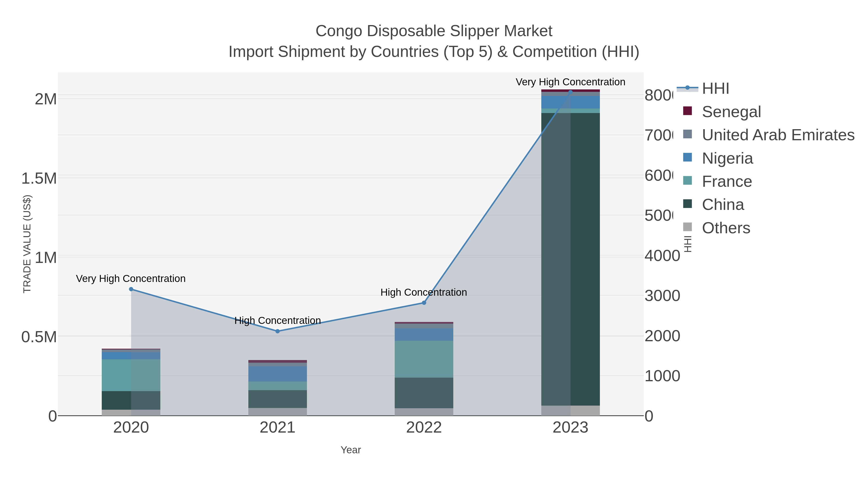Click the 4000 HHI axis tick label
The width and height of the screenshot is (868, 488).
(x=663, y=256)
